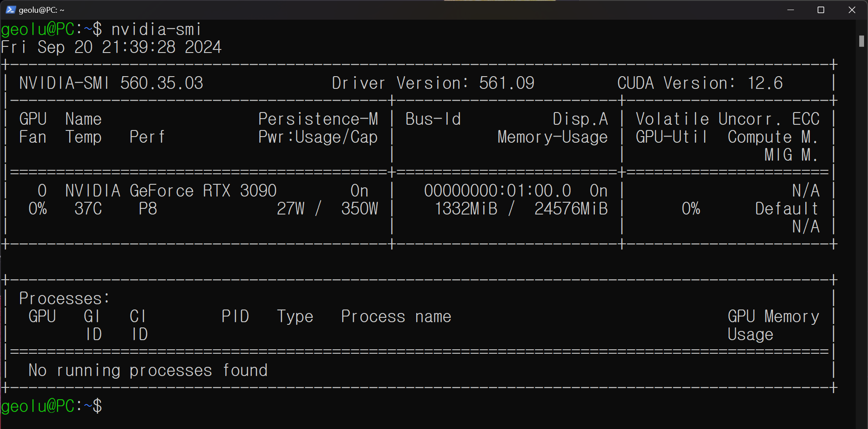Click the 'GPU Memory' column header
Image resolution: width=868 pixels, height=429 pixels.
pyautogui.click(x=773, y=316)
